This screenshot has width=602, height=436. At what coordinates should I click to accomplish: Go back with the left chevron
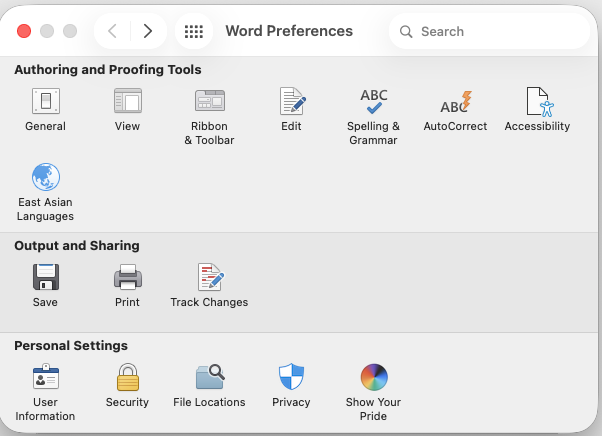pyautogui.click(x=112, y=31)
